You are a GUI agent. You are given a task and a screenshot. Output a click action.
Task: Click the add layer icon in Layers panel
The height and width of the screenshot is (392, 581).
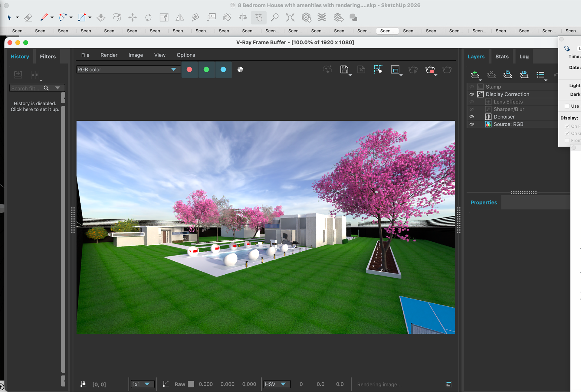[x=475, y=74]
